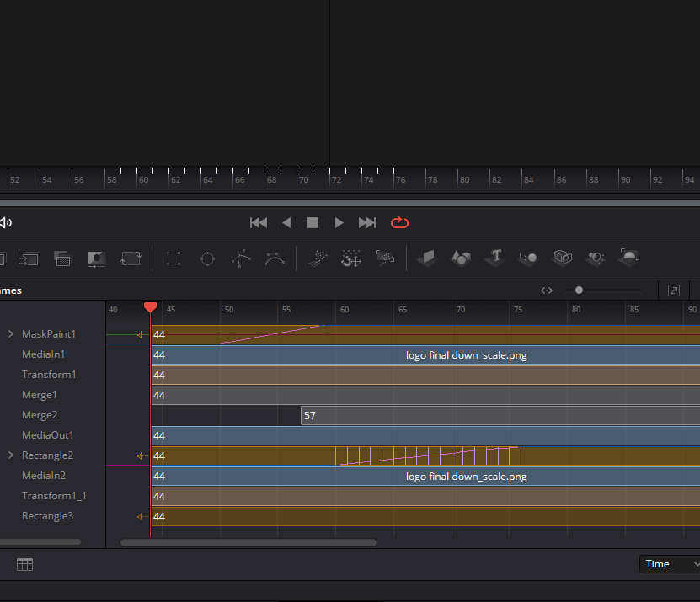
Task: Add a BSpline mask tool
Action: pyautogui.click(x=274, y=258)
